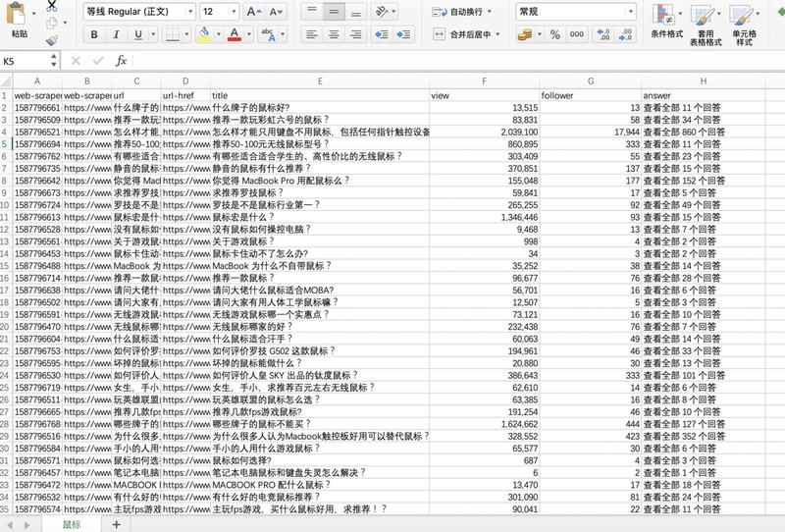Viewport: 785px width, 532px height.
Task: Increase the cell indent
Action: click(x=403, y=34)
